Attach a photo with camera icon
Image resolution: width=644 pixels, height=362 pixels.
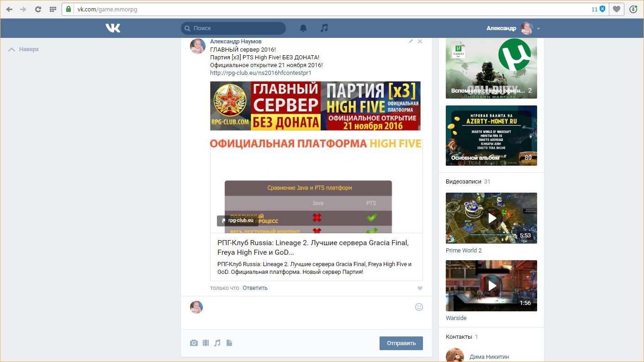[x=194, y=343]
